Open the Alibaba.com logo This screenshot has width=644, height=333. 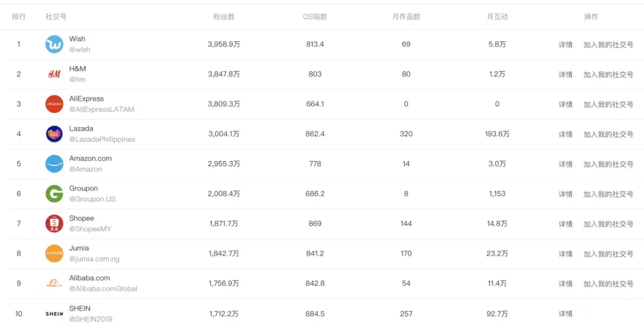(x=54, y=283)
